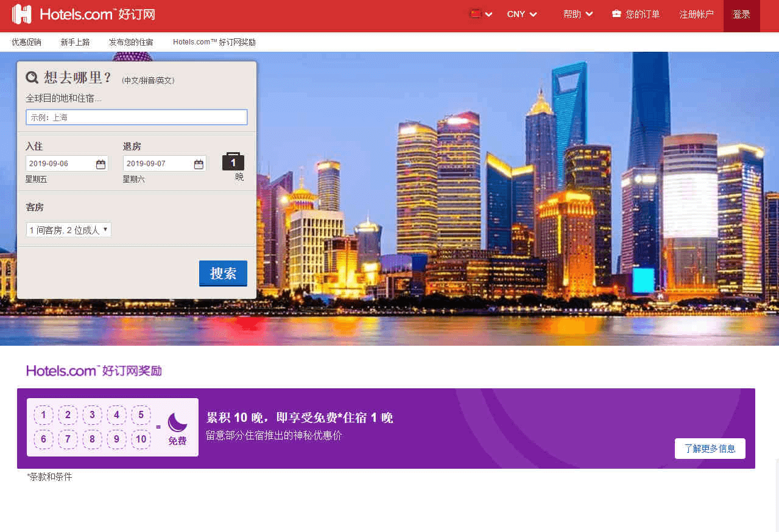Viewport: 779px width, 532px height.
Task: Focus the destination input 示例：上海
Action: (136, 117)
